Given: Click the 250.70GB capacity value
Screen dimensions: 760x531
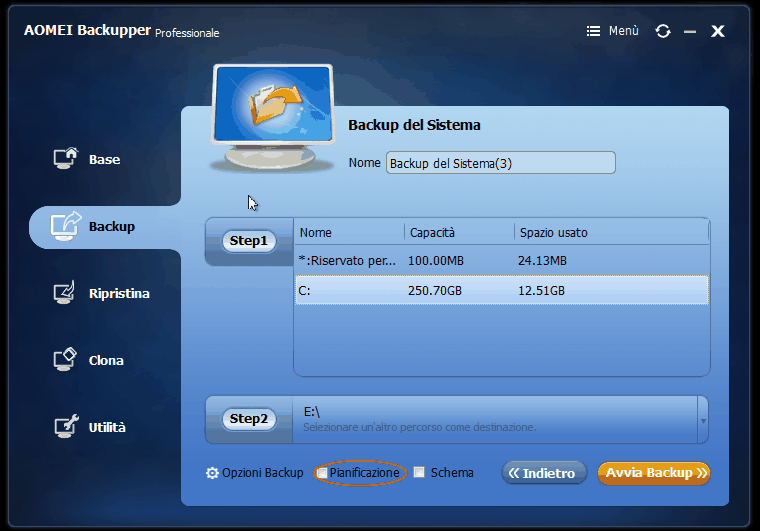Looking at the screenshot, I should coord(435,291).
